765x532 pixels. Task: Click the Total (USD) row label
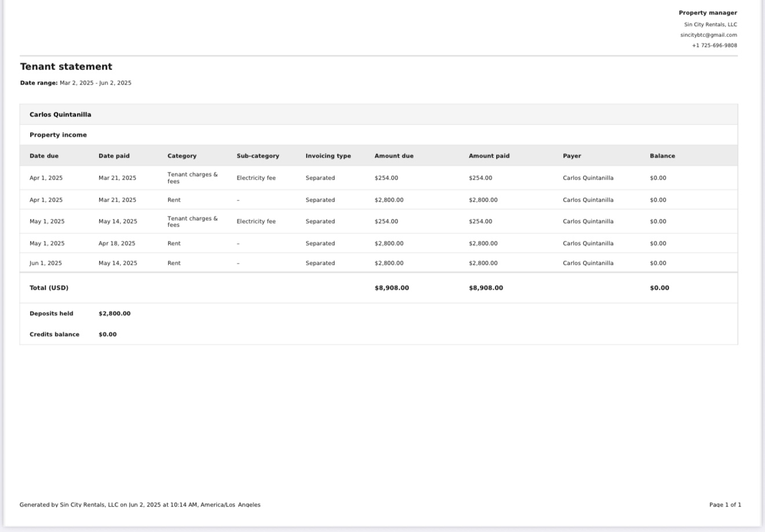click(x=49, y=288)
